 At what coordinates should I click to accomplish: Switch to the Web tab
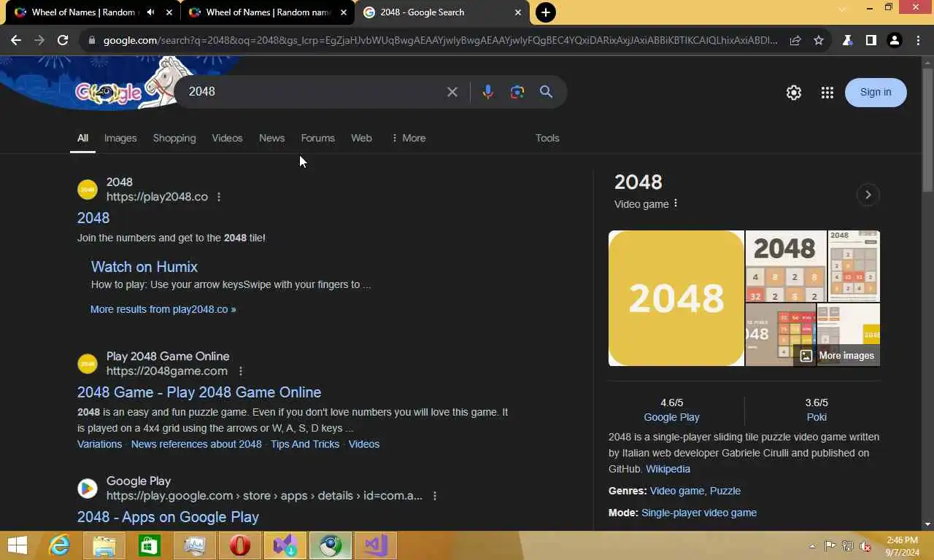click(x=361, y=138)
